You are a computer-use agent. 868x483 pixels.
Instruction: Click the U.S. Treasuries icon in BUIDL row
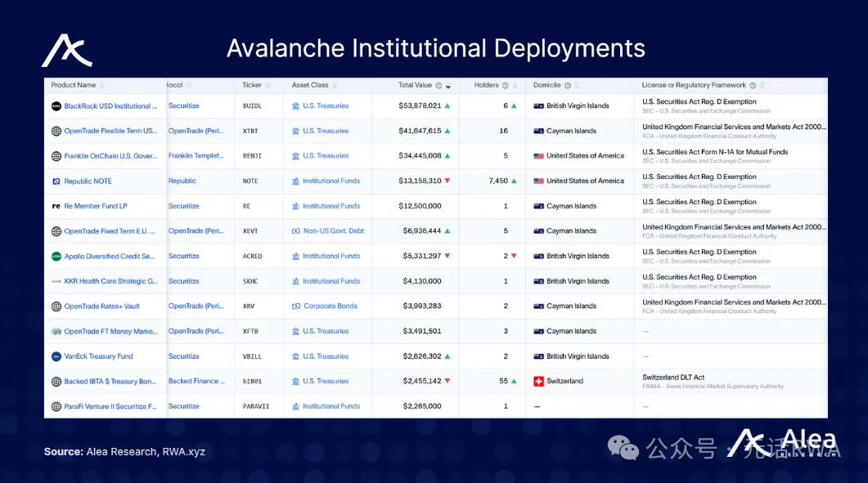click(295, 105)
